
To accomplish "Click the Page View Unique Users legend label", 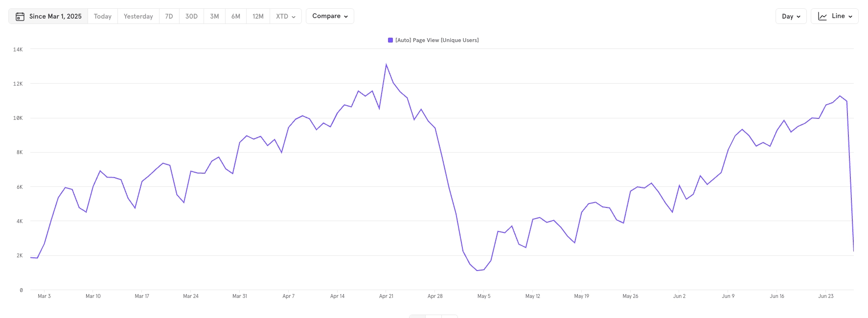I will tap(437, 40).
